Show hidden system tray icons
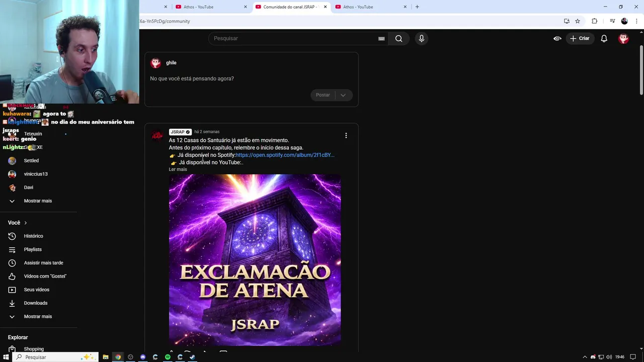Image resolution: width=644 pixels, height=362 pixels. tap(585, 357)
